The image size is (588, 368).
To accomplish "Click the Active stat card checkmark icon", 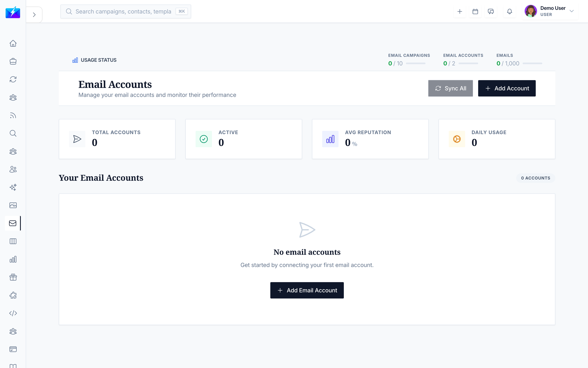I will pos(204,139).
